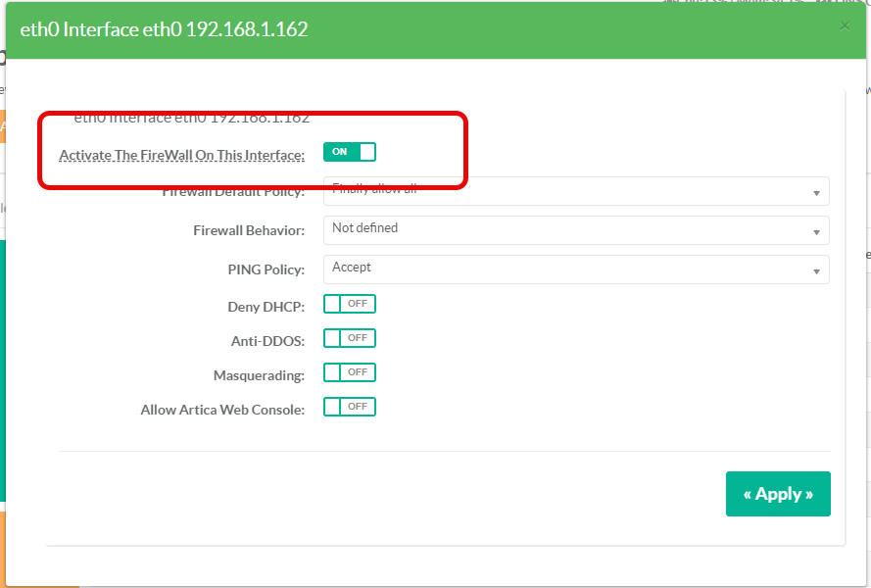Image resolution: width=871 pixels, height=588 pixels.
Task: Toggle the Anti-DDOS switch on
Action: pyautogui.click(x=350, y=338)
